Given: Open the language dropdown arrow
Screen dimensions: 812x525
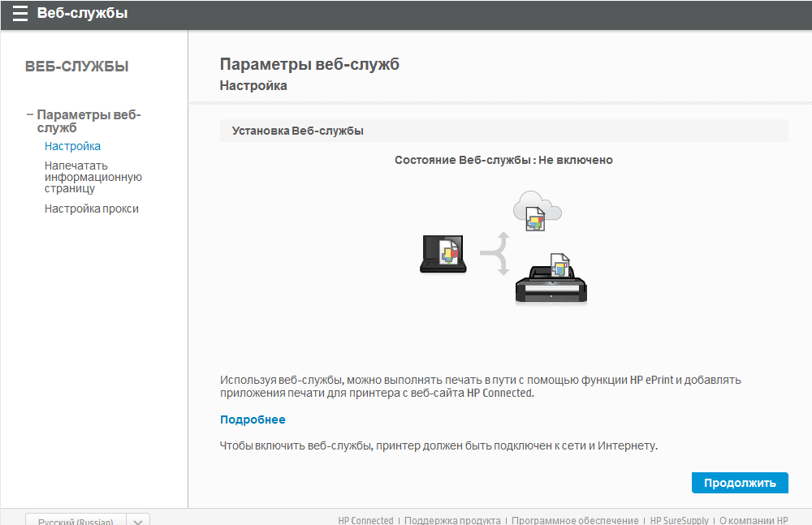Looking at the screenshot, I should click(138, 520).
